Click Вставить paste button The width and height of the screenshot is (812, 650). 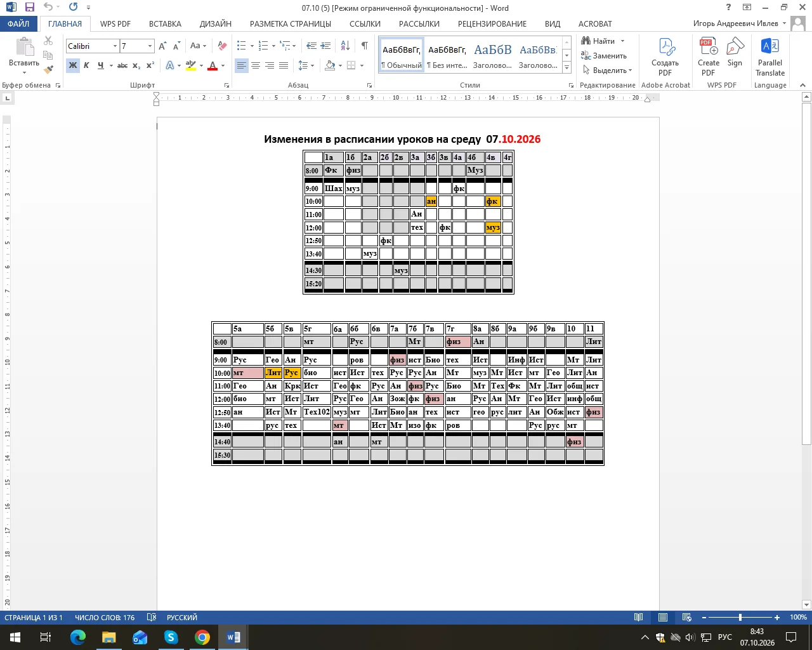tap(24, 56)
